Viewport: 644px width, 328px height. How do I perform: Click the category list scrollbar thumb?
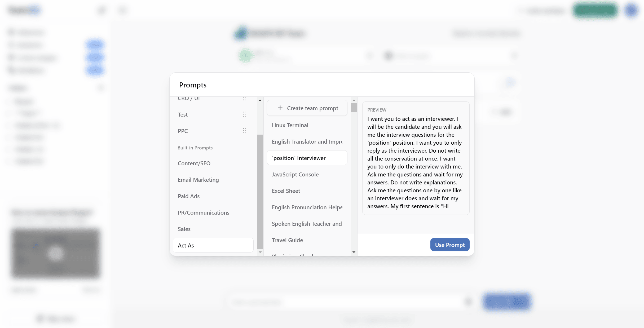click(x=260, y=192)
